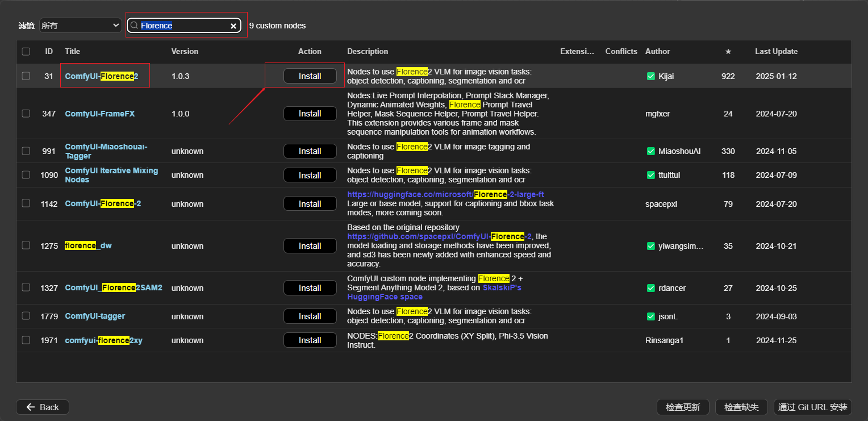
Task: Install ComfyUI-tagger
Action: pyautogui.click(x=310, y=316)
